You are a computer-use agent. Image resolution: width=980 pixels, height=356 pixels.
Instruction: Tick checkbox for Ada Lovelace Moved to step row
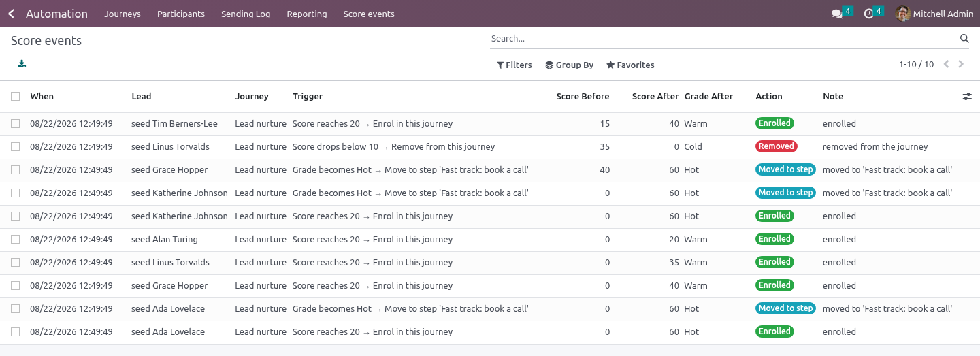click(x=15, y=309)
